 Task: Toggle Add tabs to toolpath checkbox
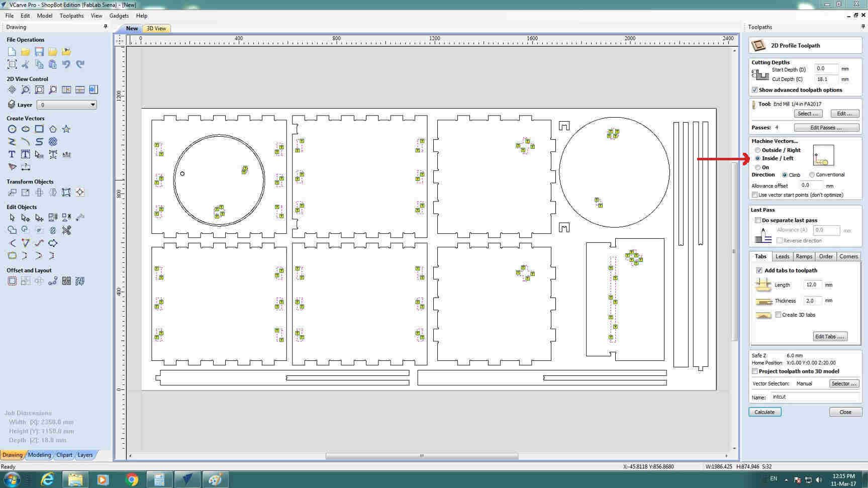(759, 270)
